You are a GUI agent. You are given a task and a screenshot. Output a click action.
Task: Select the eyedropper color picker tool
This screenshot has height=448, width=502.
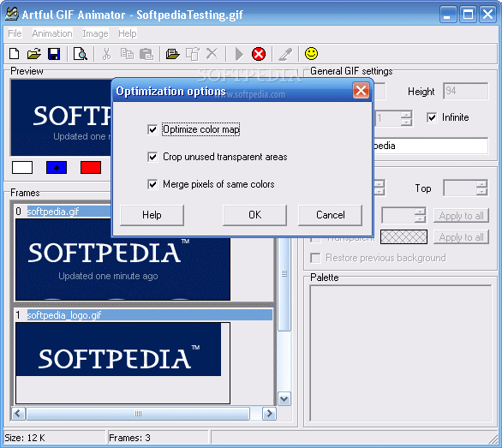(285, 54)
